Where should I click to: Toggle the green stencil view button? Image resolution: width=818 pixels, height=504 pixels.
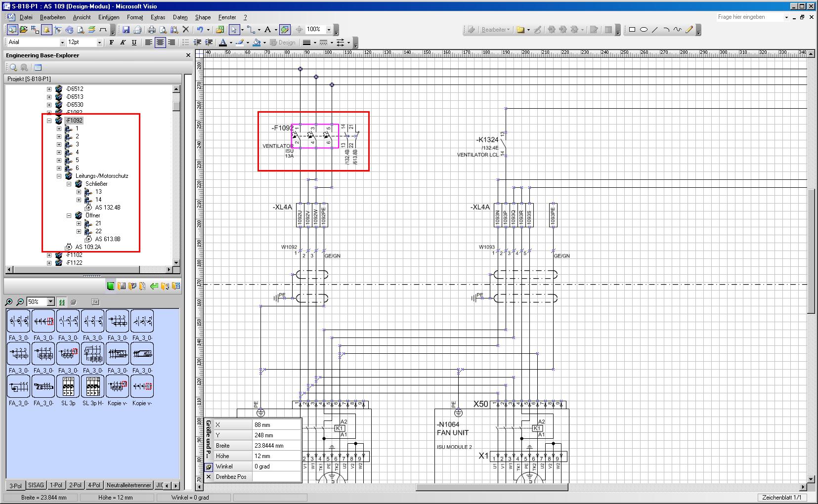point(62,302)
